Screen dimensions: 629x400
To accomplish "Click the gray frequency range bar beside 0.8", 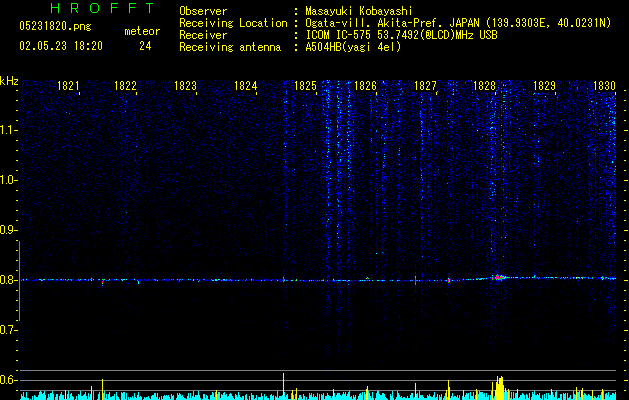I will [x=19, y=281].
